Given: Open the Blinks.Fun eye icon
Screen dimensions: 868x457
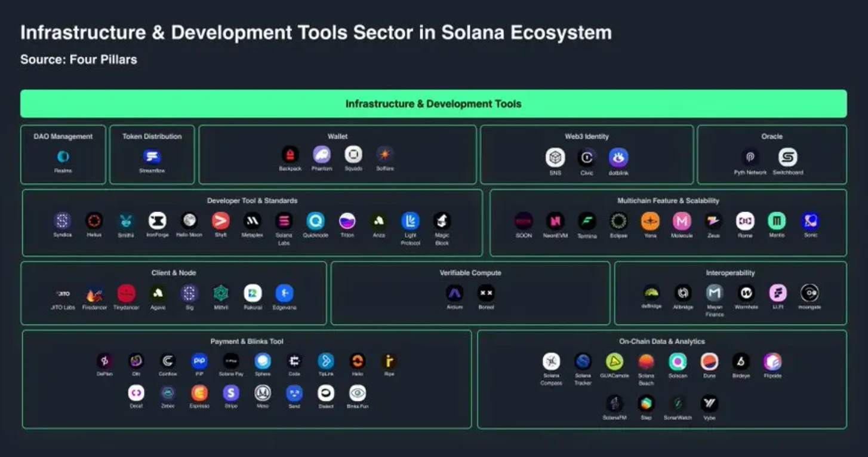Looking at the screenshot, I should pos(358,393).
